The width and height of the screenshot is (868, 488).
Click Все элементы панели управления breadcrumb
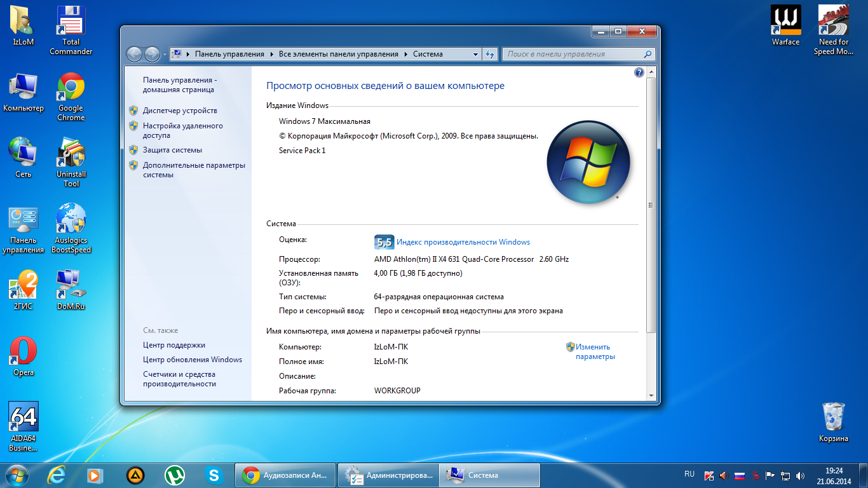[339, 54]
